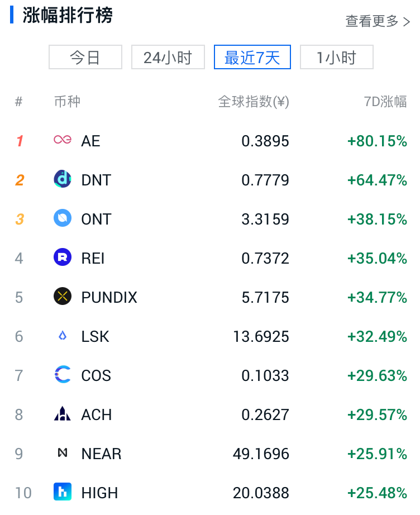The height and width of the screenshot is (515, 420).
Task: Click the 7D涨幅 column header
Action: [385, 102]
